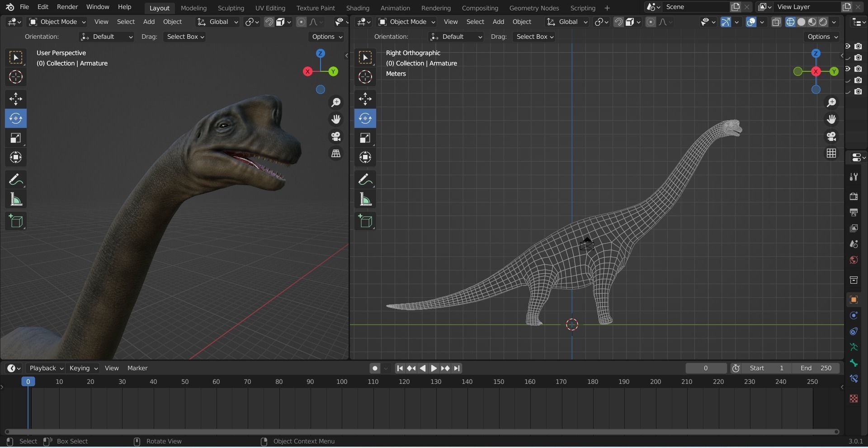
Task: Toggle camera view in right viewport
Action: (x=831, y=136)
